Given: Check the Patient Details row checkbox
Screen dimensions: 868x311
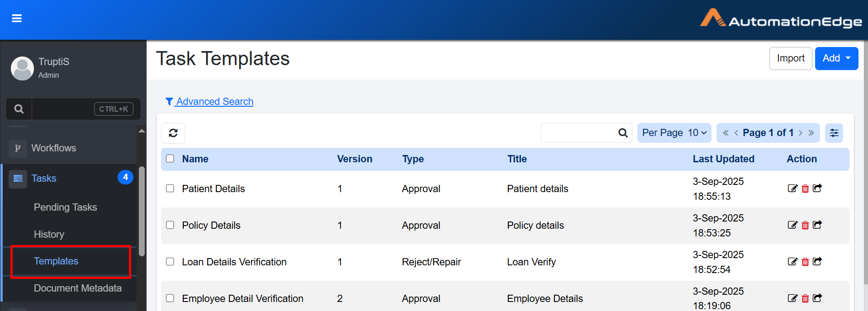Looking at the screenshot, I should tap(170, 188).
